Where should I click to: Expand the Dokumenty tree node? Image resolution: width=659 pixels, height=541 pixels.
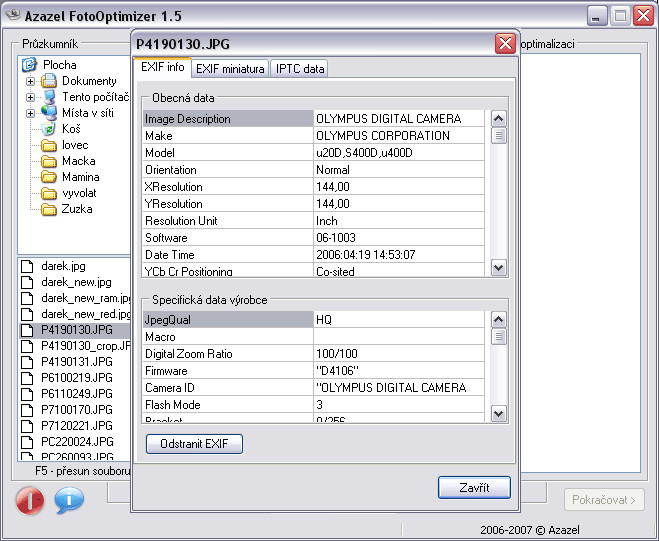tap(30, 81)
